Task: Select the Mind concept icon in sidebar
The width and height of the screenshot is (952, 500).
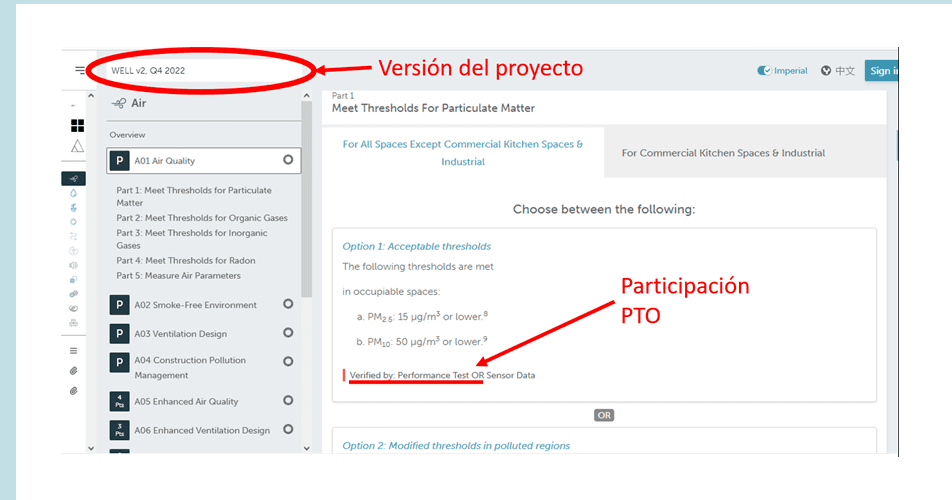Action: [73, 294]
